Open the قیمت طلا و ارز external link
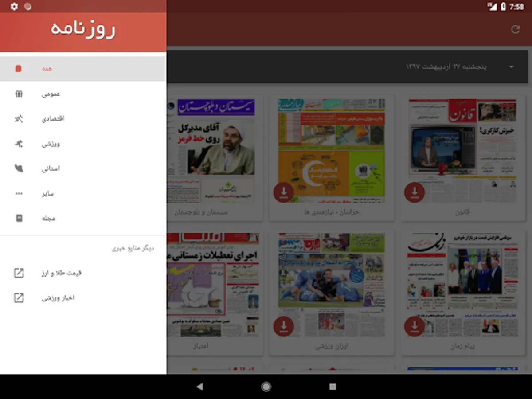532x399 pixels. coord(83,273)
